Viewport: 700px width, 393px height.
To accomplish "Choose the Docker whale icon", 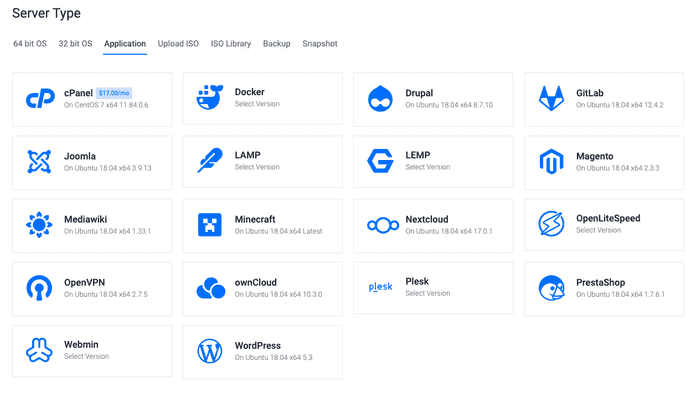I will tap(210, 97).
